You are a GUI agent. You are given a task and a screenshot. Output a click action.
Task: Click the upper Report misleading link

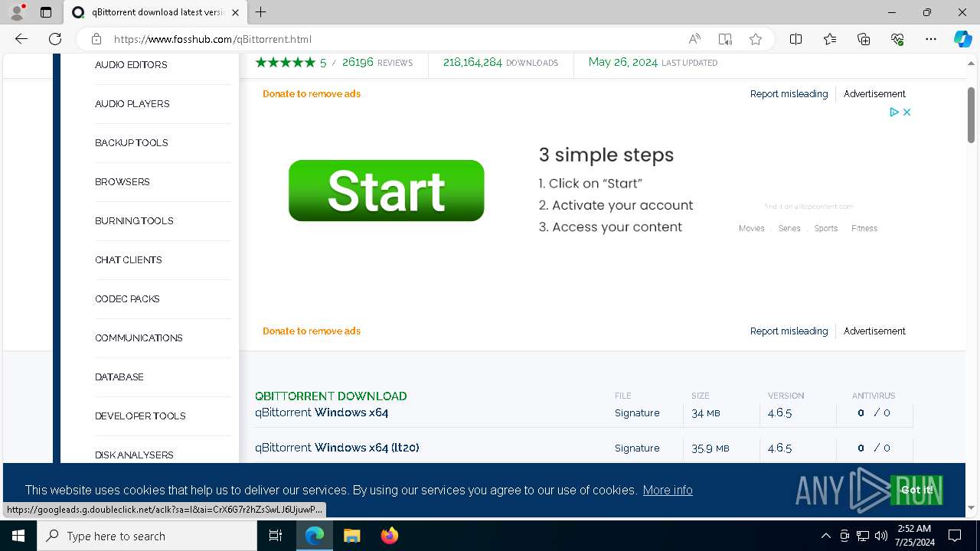coord(789,94)
